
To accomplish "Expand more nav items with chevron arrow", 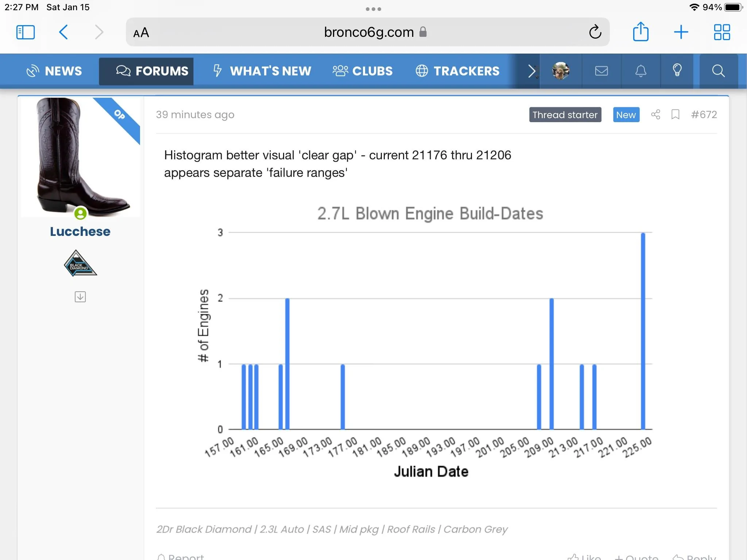I will click(x=532, y=71).
